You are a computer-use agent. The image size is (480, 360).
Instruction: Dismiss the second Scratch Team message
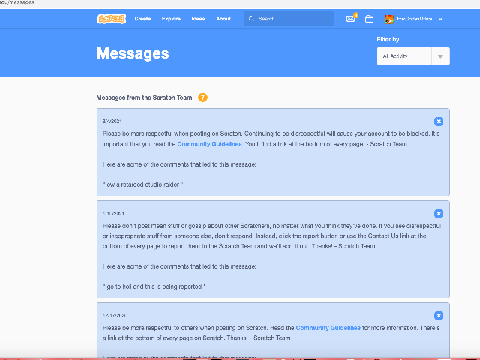438,213
